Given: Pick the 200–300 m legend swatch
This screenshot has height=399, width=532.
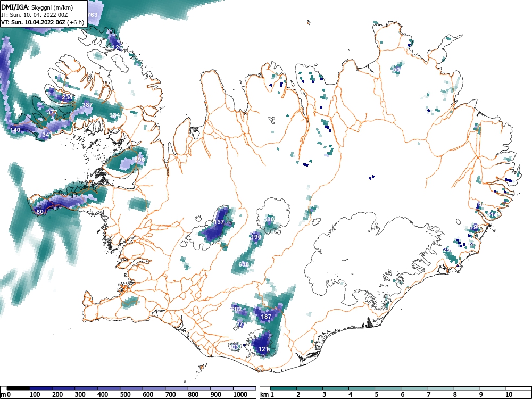Looking at the screenshot, I should point(63,388).
